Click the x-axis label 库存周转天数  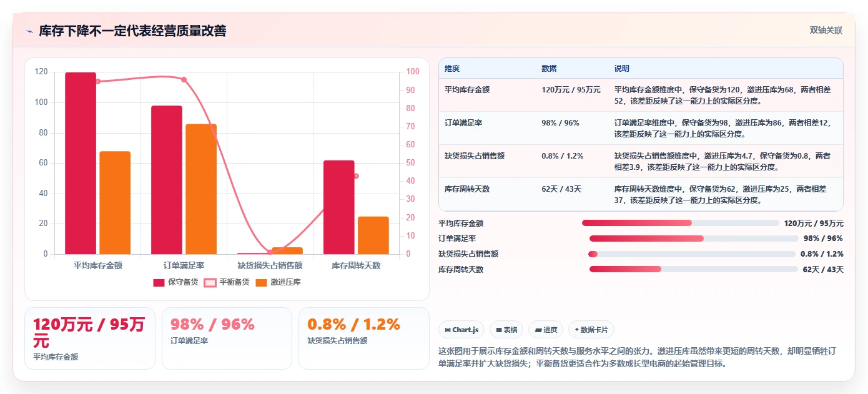click(356, 265)
